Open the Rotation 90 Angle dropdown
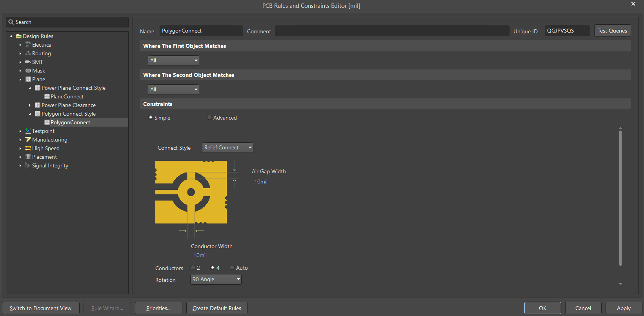Viewport: 644px width, 316px height. tap(216, 279)
